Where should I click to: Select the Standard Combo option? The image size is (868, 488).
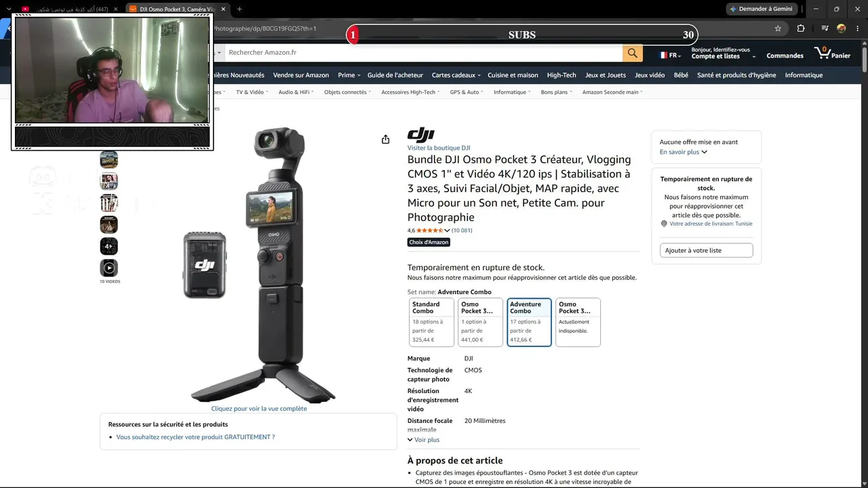(431, 322)
